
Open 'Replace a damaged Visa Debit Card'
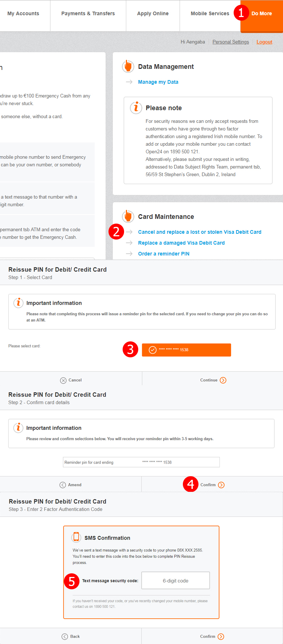(x=181, y=243)
